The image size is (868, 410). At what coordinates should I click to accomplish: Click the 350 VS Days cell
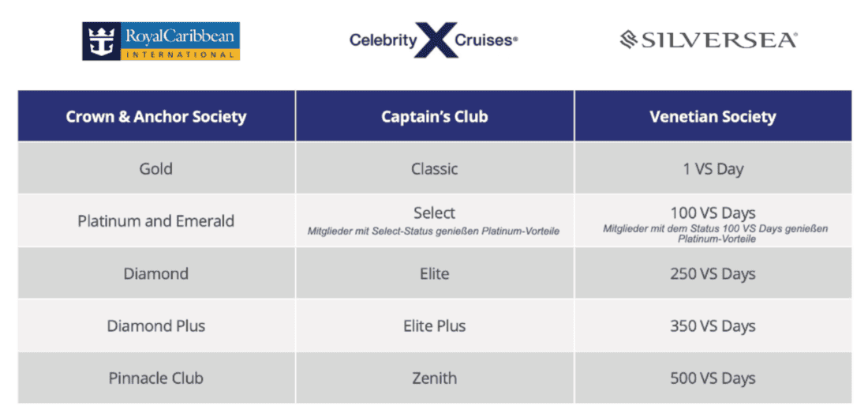pyautogui.click(x=713, y=325)
